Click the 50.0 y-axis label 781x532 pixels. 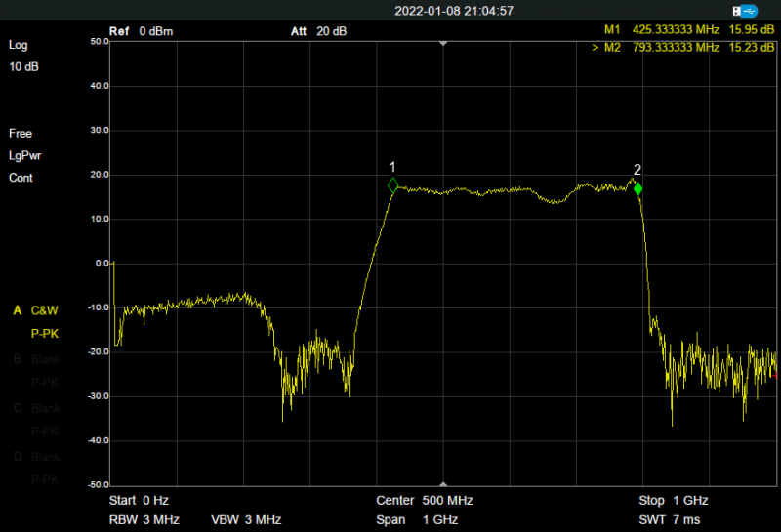point(100,41)
